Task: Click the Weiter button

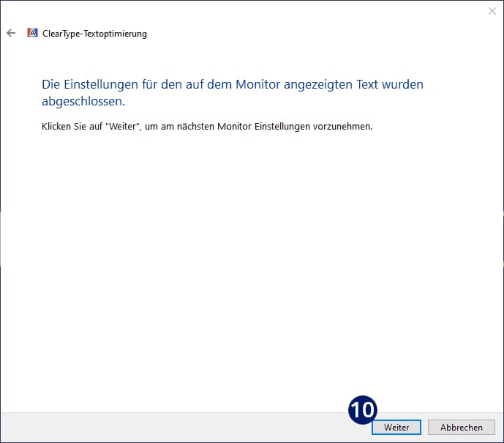Action: pos(396,427)
